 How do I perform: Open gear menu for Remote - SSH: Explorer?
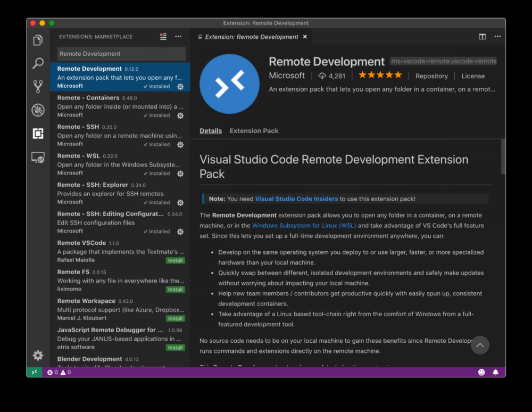pyautogui.click(x=180, y=203)
